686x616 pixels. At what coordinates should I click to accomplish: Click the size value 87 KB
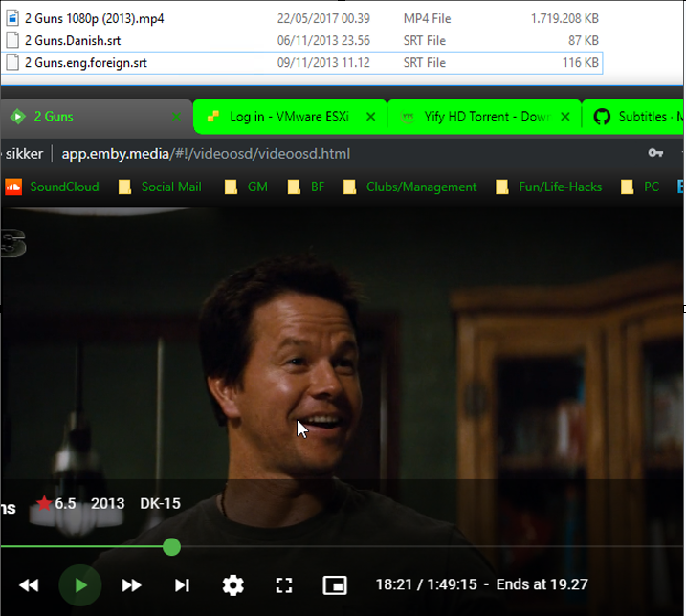click(584, 40)
